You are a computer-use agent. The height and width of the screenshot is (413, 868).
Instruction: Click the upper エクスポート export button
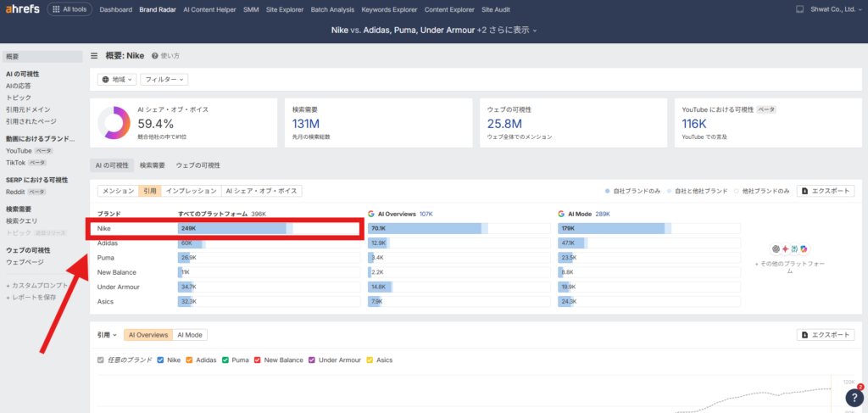click(825, 192)
